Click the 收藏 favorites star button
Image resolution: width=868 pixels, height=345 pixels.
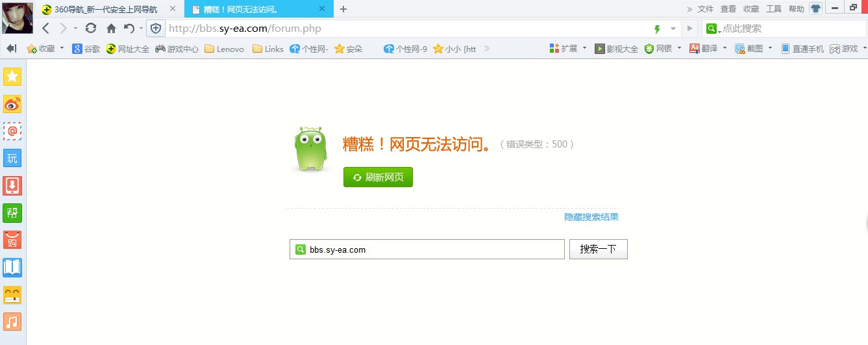[41, 49]
